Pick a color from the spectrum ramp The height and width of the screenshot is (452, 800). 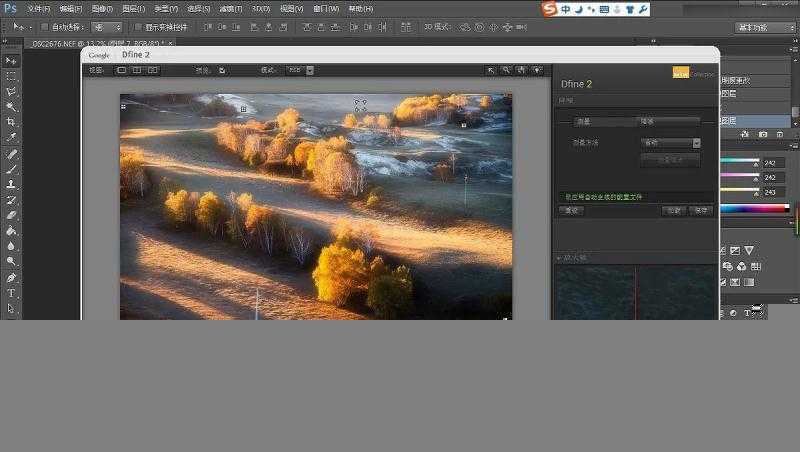[755, 208]
